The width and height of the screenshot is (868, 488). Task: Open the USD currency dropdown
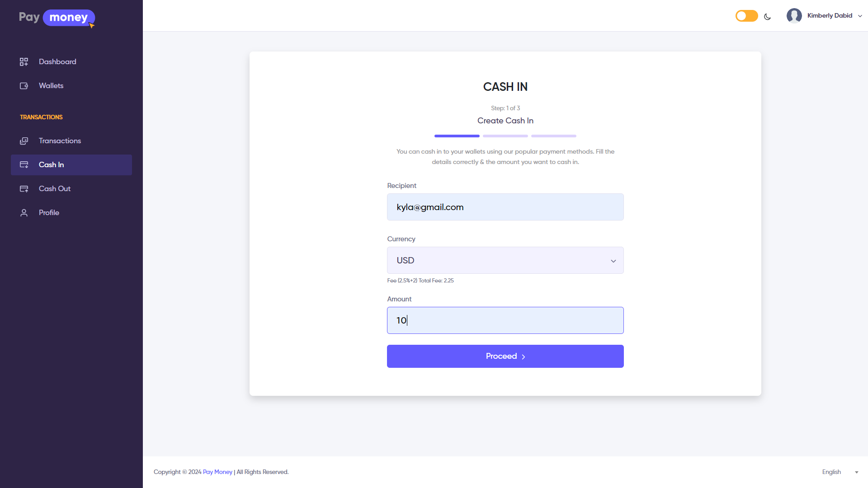505,260
